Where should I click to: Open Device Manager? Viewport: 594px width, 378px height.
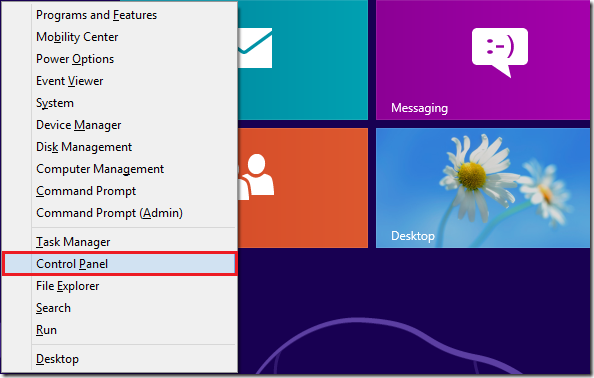pos(120,125)
